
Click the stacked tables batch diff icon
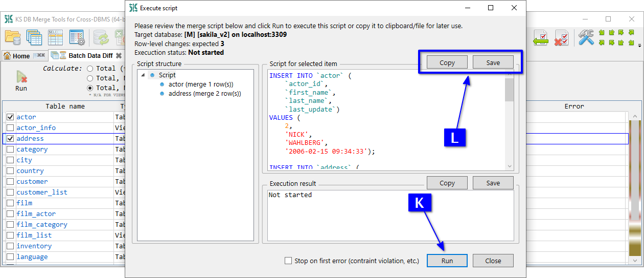point(34,37)
